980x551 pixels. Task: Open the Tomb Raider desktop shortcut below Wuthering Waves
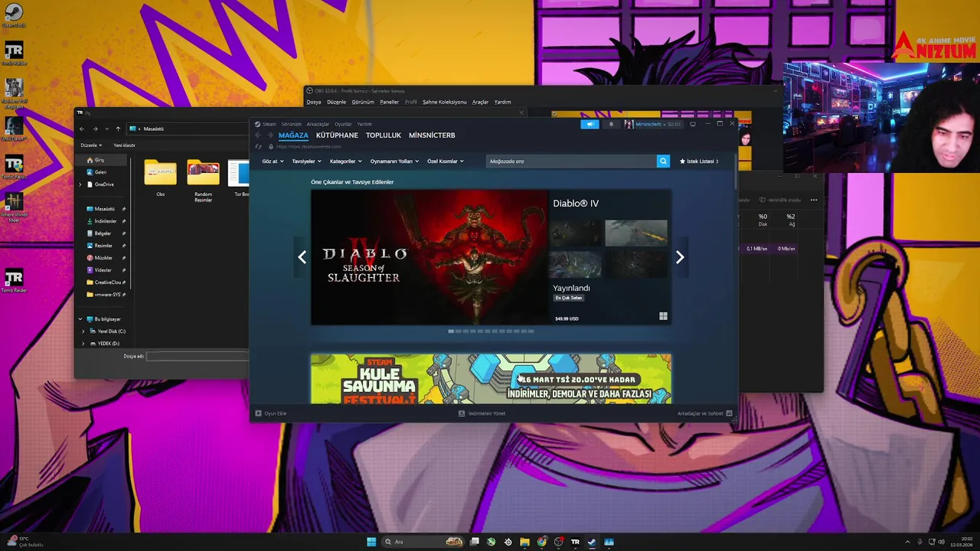(14, 279)
